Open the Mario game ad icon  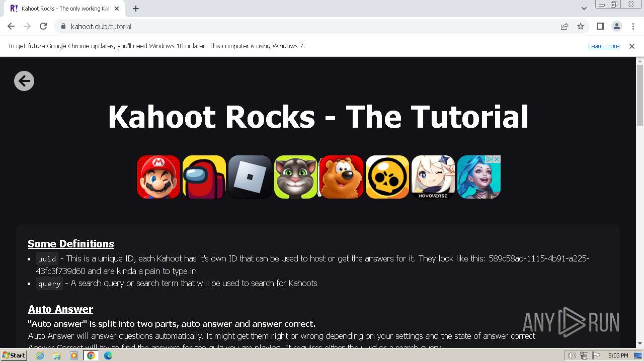click(x=158, y=177)
